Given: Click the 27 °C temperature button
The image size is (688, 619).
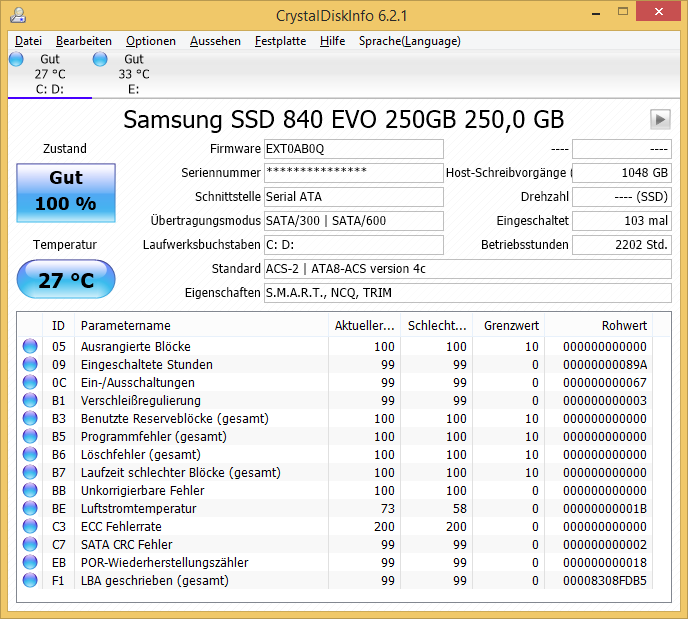Looking at the screenshot, I should click(x=66, y=279).
